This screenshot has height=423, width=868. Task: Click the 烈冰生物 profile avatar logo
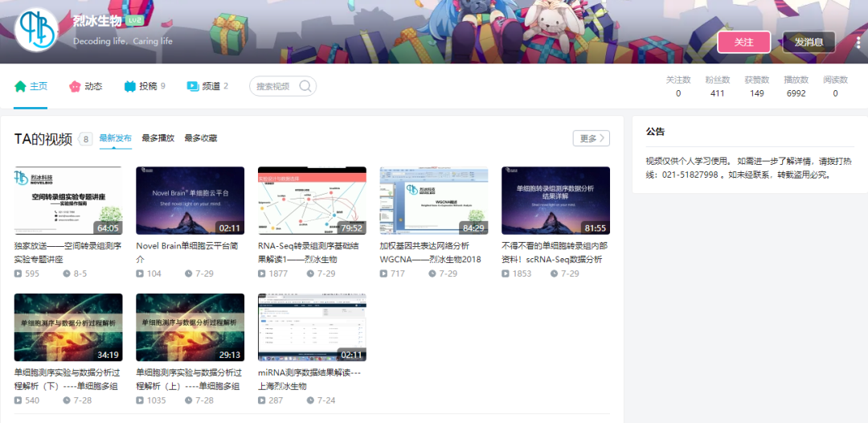[37, 30]
